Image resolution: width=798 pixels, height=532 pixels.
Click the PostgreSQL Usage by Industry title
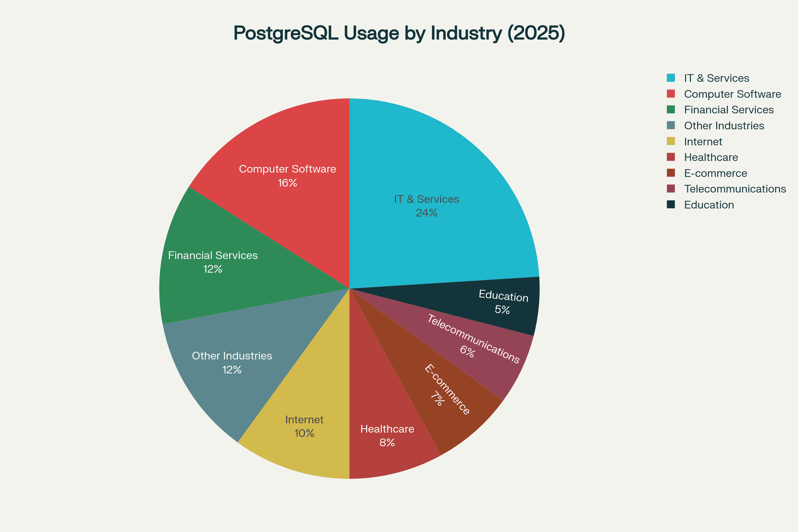pyautogui.click(x=399, y=33)
